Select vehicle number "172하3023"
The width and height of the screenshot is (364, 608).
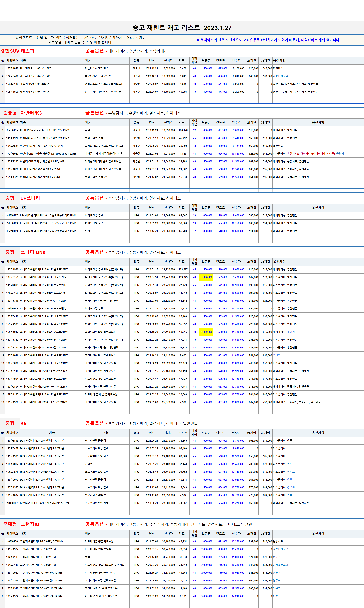12,154
